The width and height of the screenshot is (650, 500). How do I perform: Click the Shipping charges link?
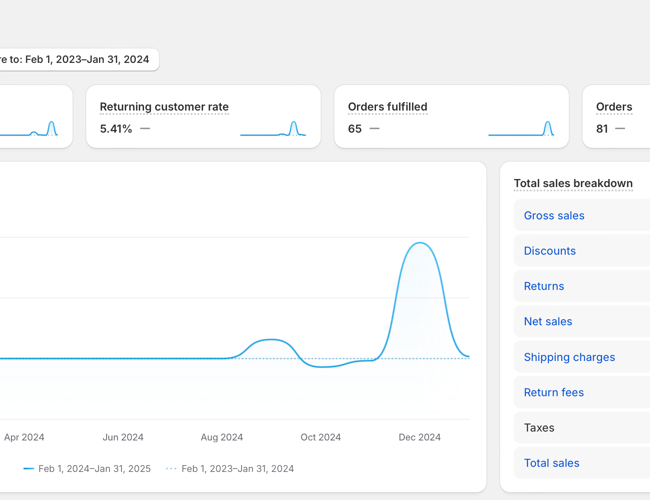point(569,357)
